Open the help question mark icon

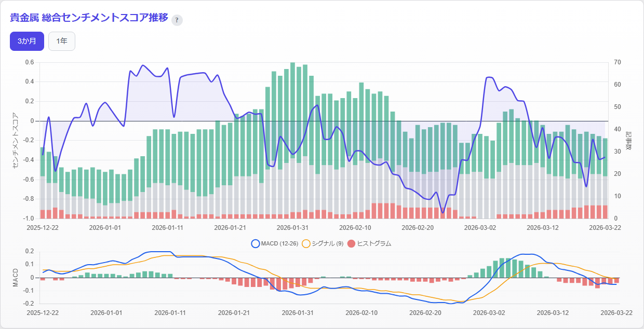click(x=177, y=20)
